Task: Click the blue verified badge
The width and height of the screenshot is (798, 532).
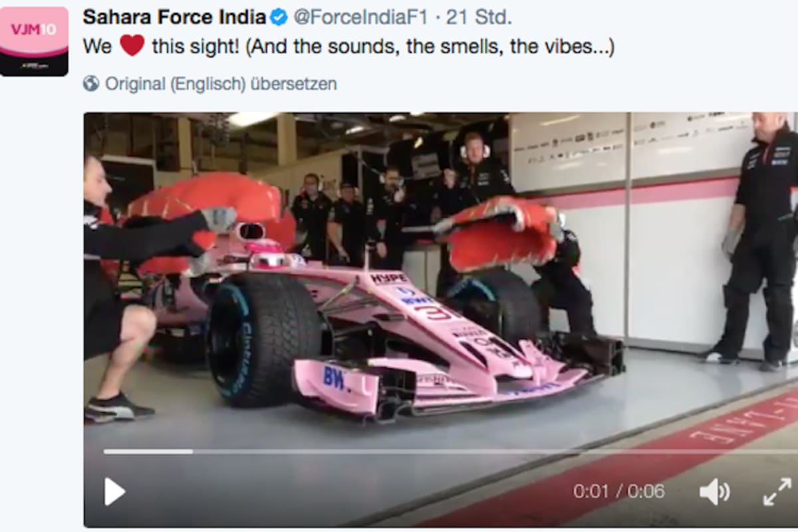Action: [278, 17]
